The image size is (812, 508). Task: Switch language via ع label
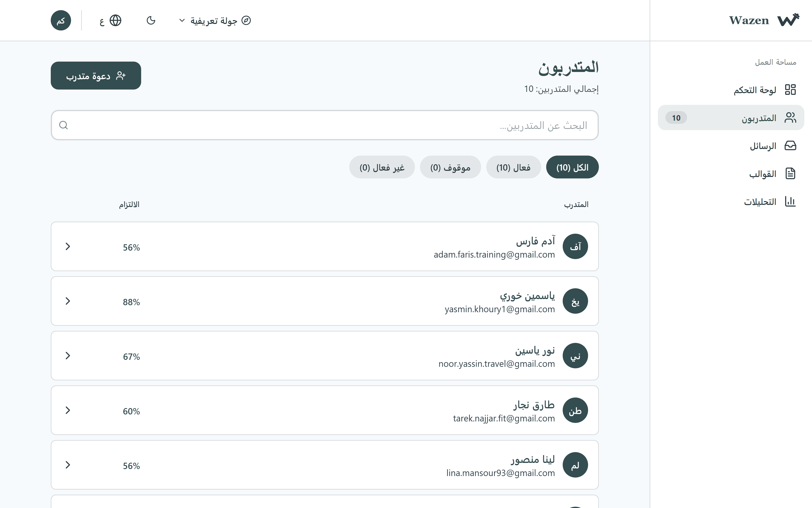coord(102,22)
